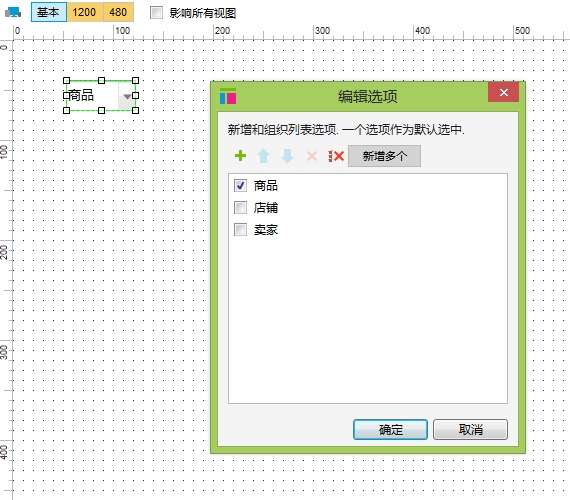Check the 店铺 option checkbox
This screenshot has width=570, height=500.
[240, 208]
